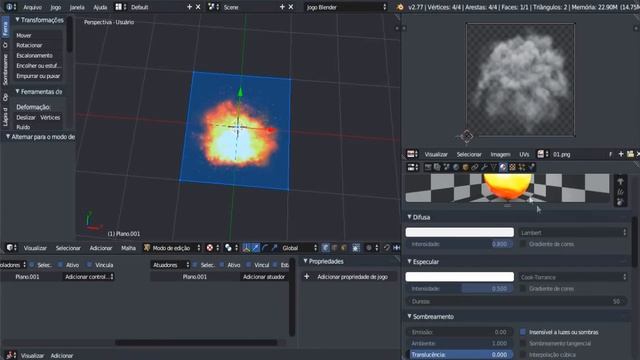Open the Particles properties tab icon
640x360 pixels.
coord(522,167)
